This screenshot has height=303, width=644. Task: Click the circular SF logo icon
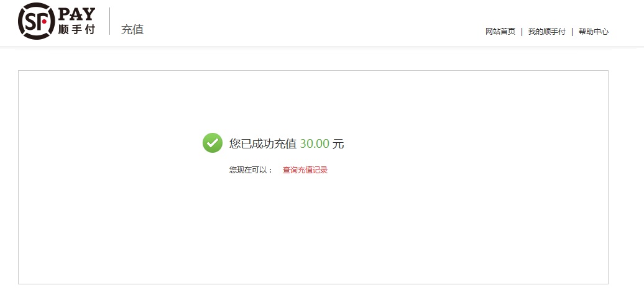pyautogui.click(x=37, y=21)
